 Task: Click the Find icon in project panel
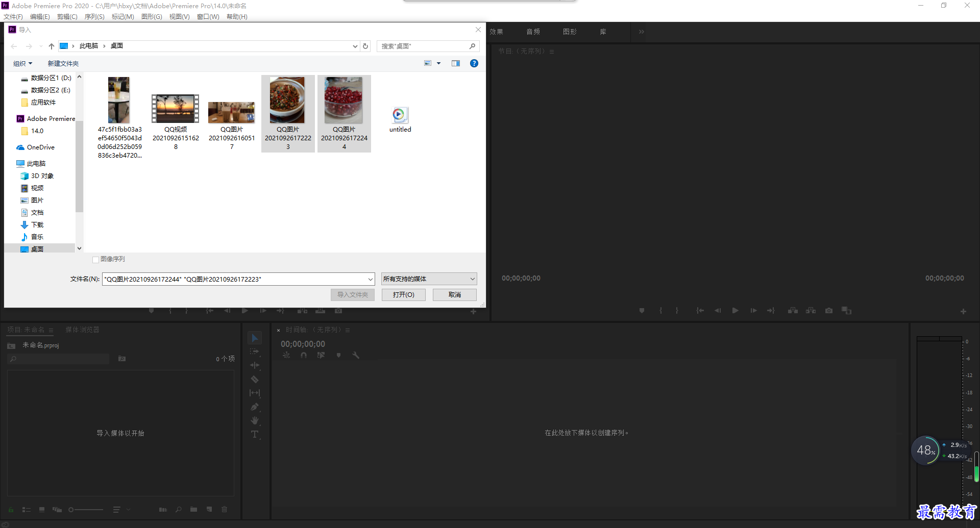tap(179, 509)
